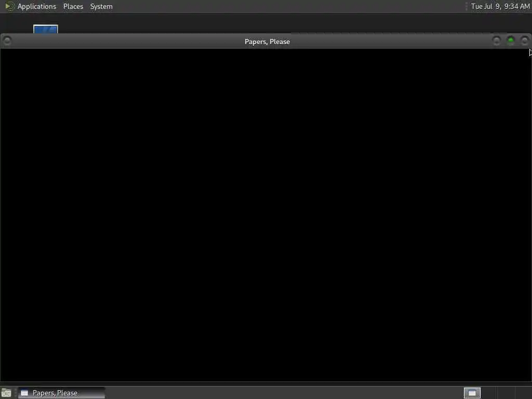
Task: Click the Papers, Please title bar text
Action: pyautogui.click(x=268, y=42)
